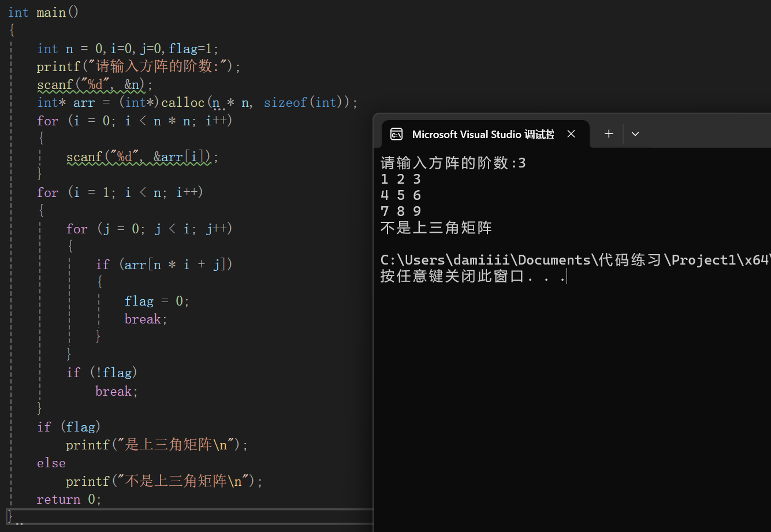Click the console row '1 2 3'
Image resolution: width=771 pixels, height=532 pixels.
[x=401, y=179]
